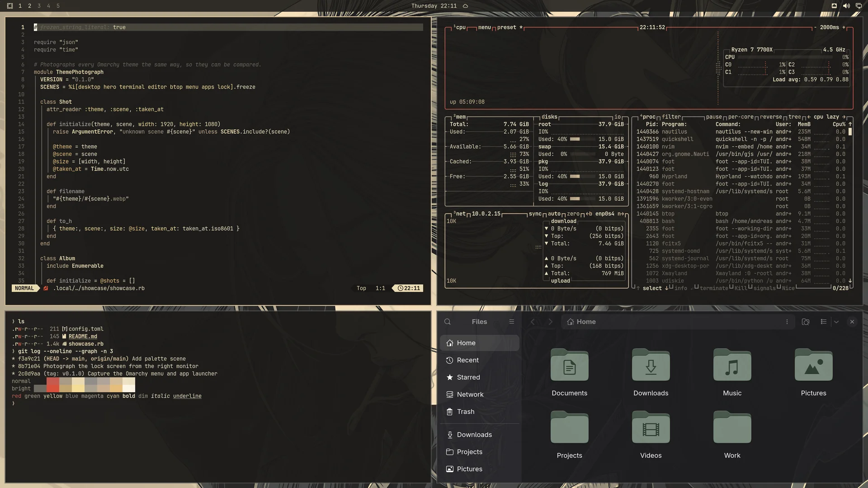This screenshot has height=488, width=868.
Task: Click README.md in the terminal listing
Action: pyautogui.click(x=83, y=336)
